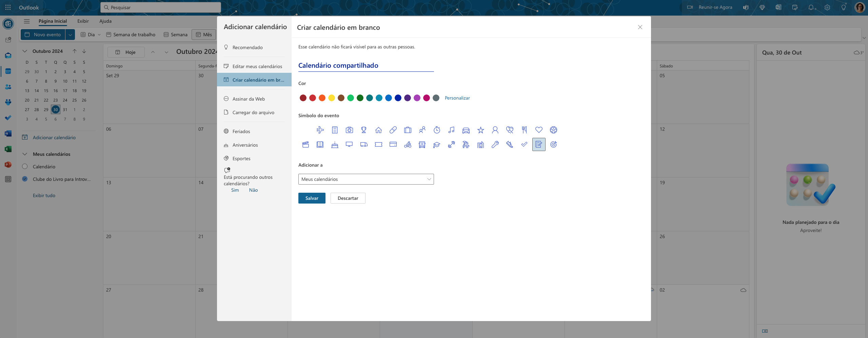Image resolution: width=868 pixels, height=338 pixels.
Task: Expand the Novo evento split button arrow
Action: (70, 34)
